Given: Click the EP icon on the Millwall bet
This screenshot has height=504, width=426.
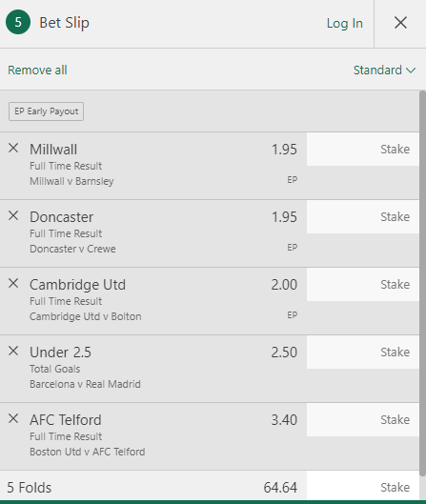Looking at the screenshot, I should [x=293, y=180].
